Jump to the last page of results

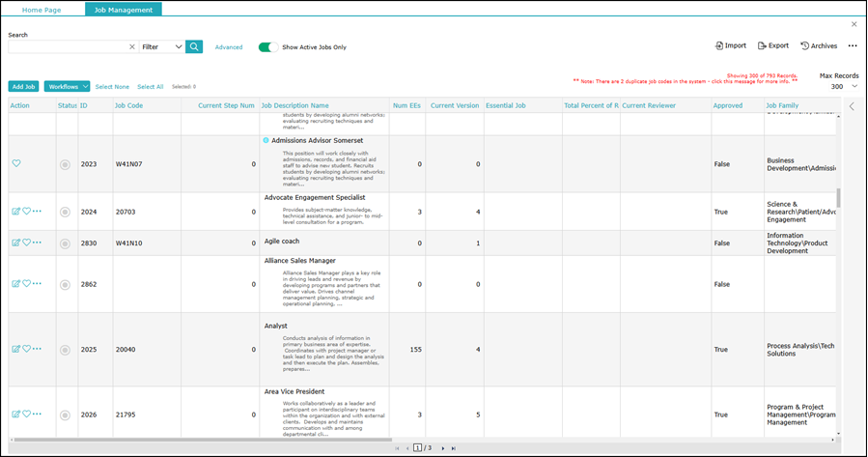point(454,448)
